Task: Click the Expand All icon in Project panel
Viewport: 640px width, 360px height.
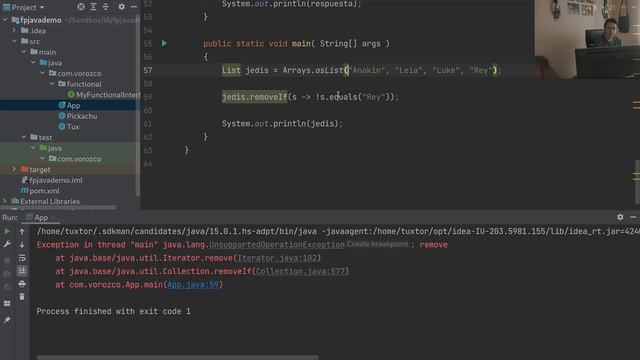Action: click(93, 7)
